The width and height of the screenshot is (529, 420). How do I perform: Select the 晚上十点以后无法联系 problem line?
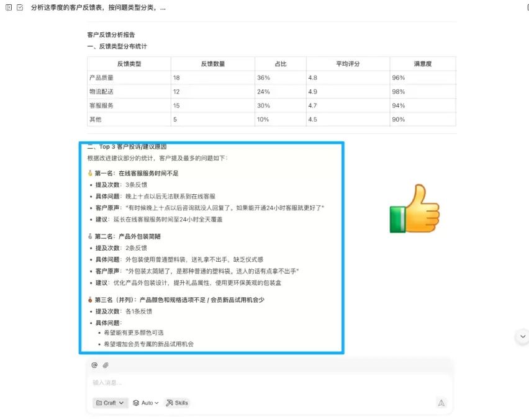click(x=155, y=196)
